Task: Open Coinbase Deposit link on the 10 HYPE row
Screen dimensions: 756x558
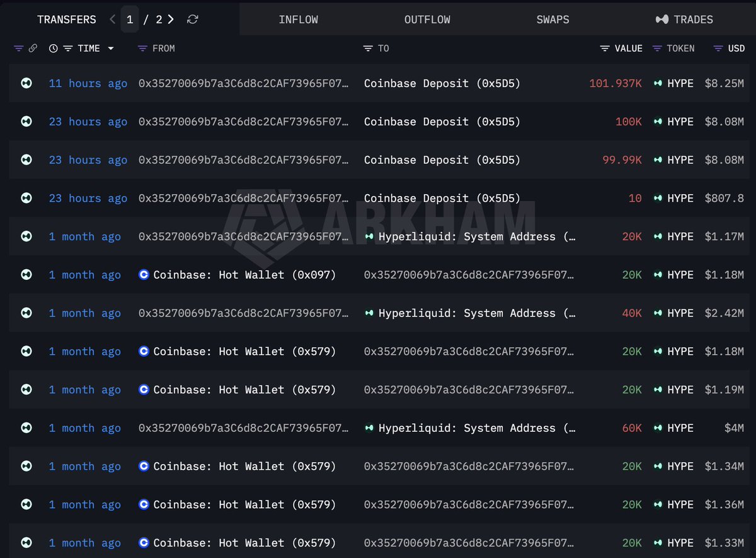Action: point(442,198)
